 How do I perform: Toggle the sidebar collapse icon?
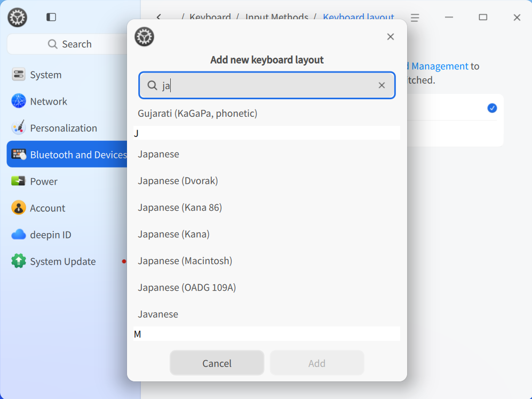(51, 17)
